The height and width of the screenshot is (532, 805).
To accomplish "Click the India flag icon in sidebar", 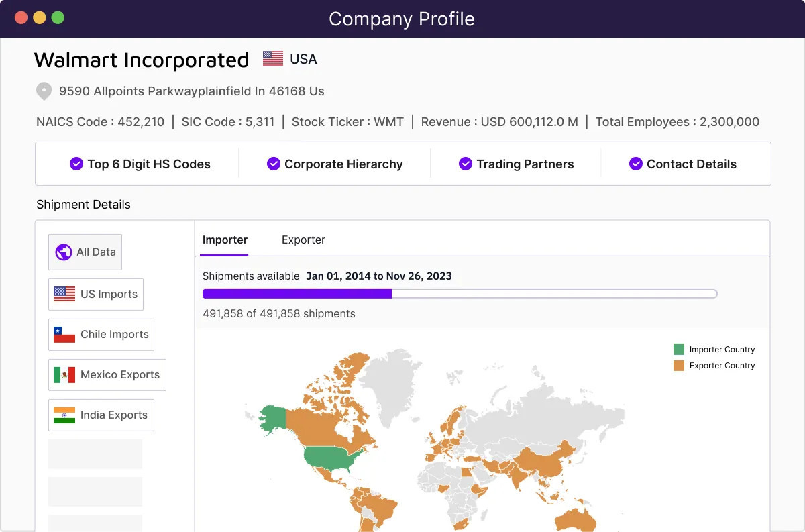I will (x=62, y=415).
